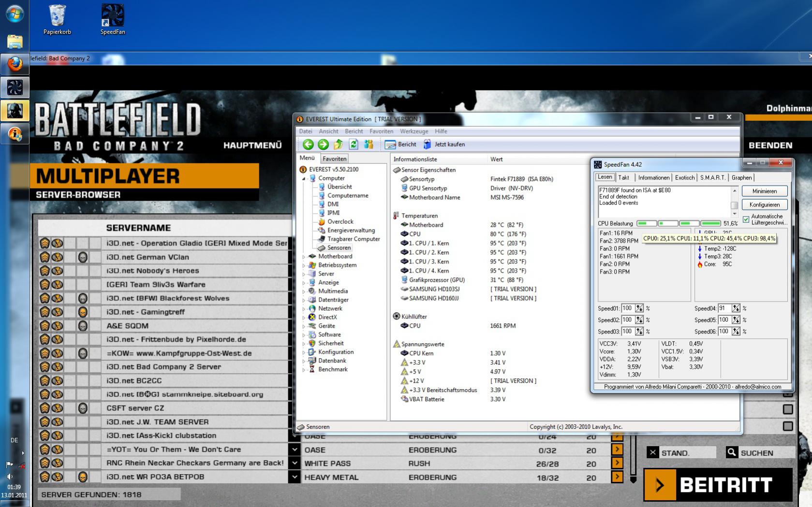Viewport: 812px width, 507px height.
Task: Click SpeedFan fan icon in the taskbar
Action: pos(15,87)
